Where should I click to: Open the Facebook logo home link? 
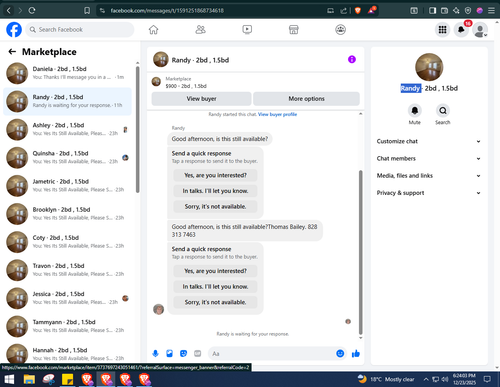[14, 30]
